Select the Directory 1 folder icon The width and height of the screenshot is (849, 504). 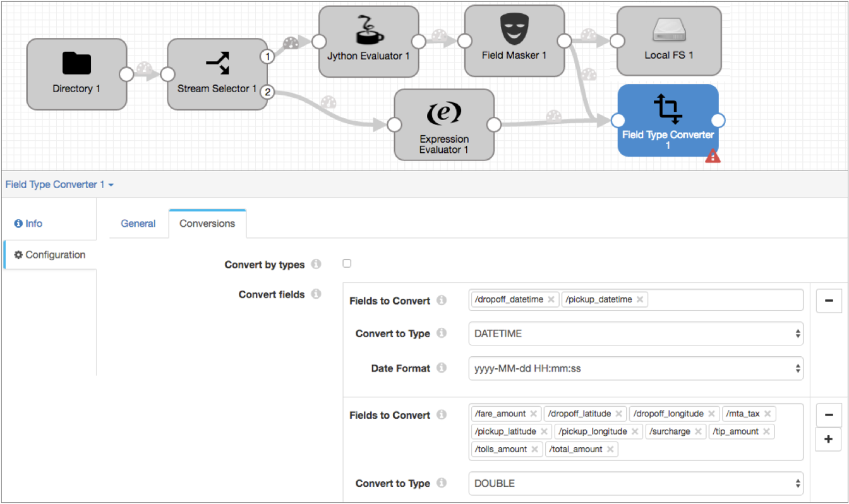tap(76, 63)
